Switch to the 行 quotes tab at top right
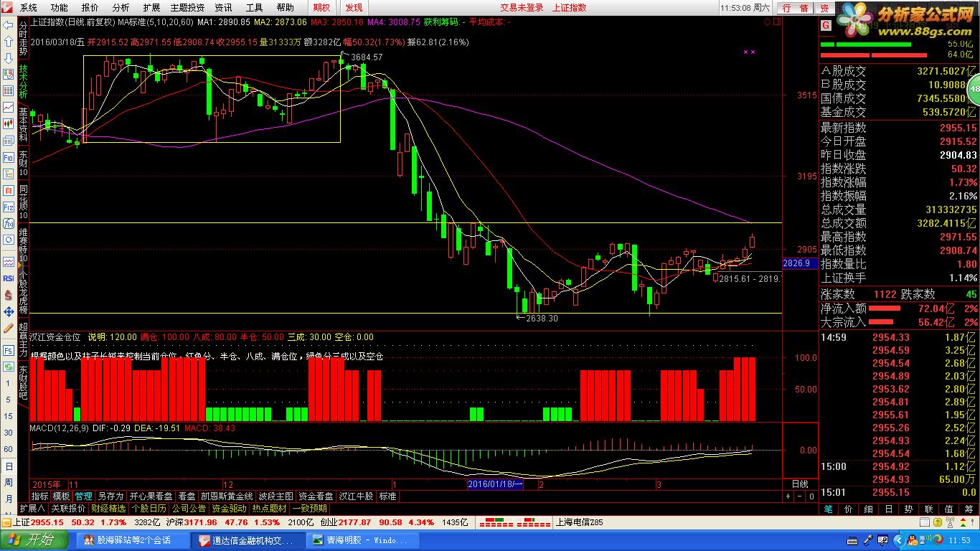 tap(787, 8)
